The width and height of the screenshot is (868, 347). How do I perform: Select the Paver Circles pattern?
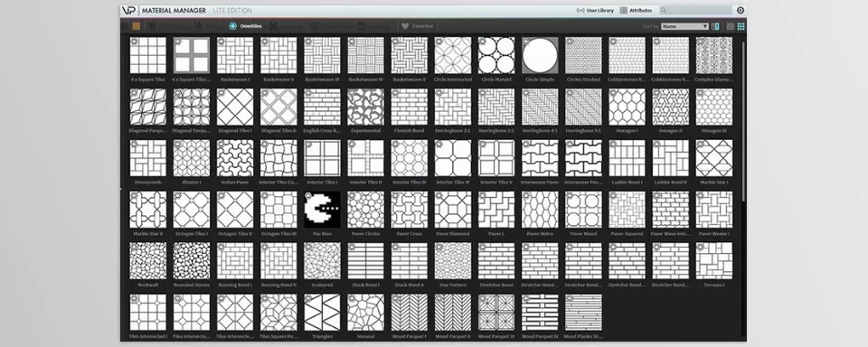365,210
